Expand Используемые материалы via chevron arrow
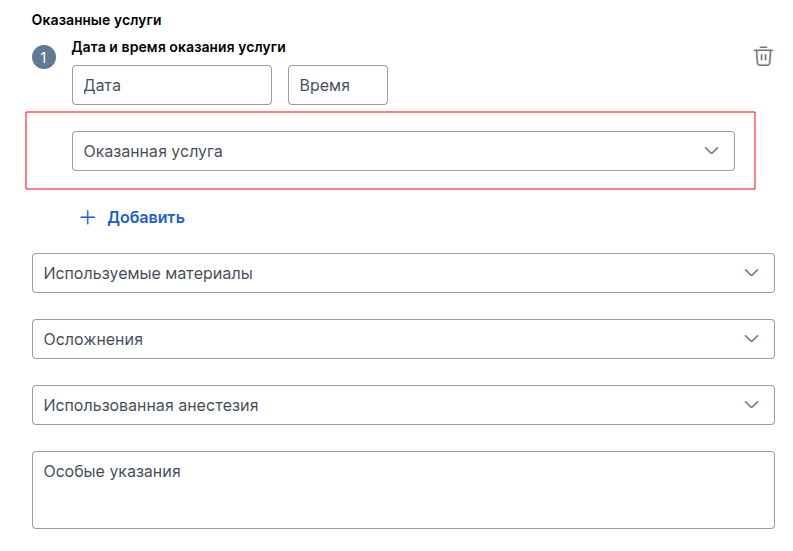This screenshot has height=551, width=793. [x=752, y=273]
